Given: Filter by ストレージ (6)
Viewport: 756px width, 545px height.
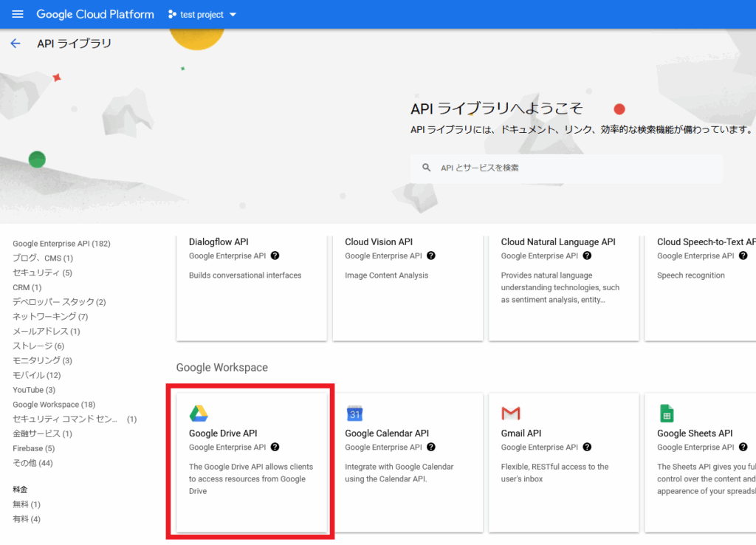Looking at the screenshot, I should [38, 346].
